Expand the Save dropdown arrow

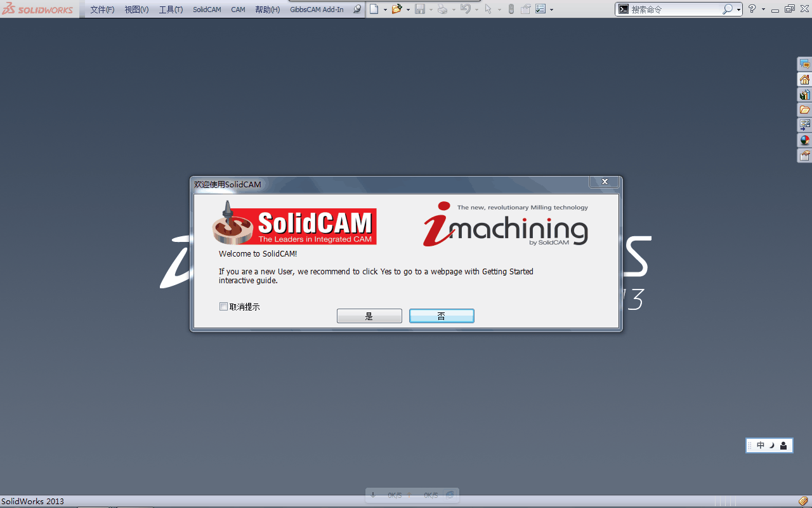(431, 10)
